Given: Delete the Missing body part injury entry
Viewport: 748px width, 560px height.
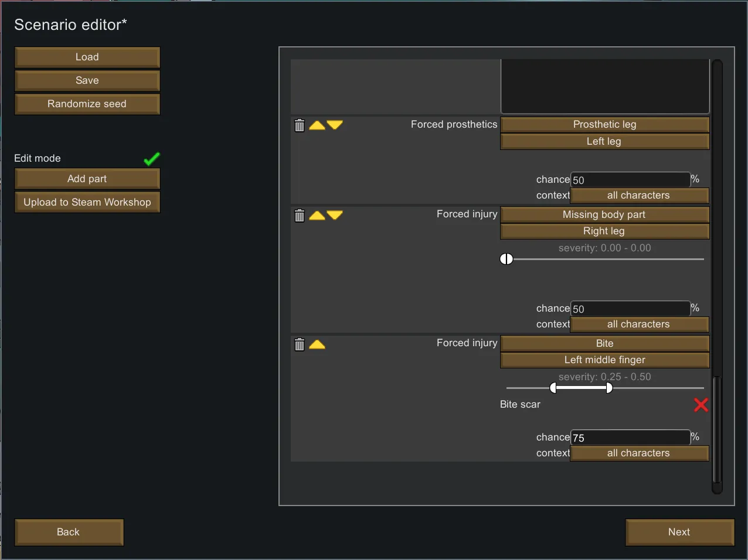Looking at the screenshot, I should click(x=300, y=216).
